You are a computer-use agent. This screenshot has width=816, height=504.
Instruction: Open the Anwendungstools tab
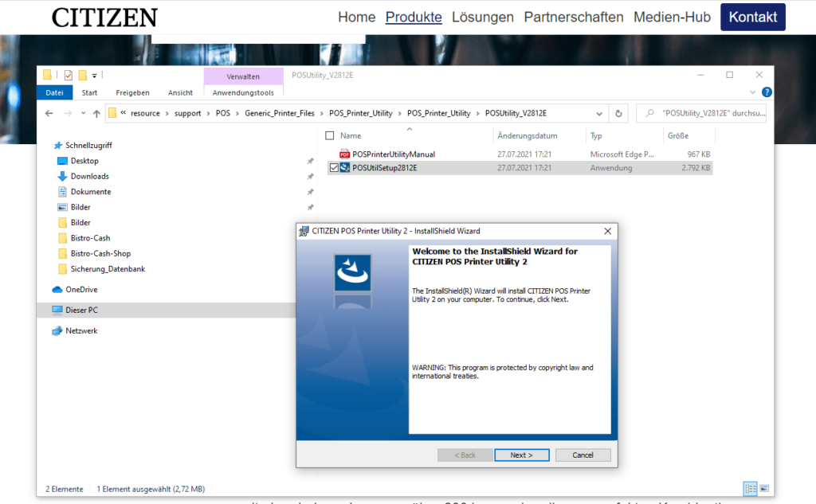tap(243, 92)
